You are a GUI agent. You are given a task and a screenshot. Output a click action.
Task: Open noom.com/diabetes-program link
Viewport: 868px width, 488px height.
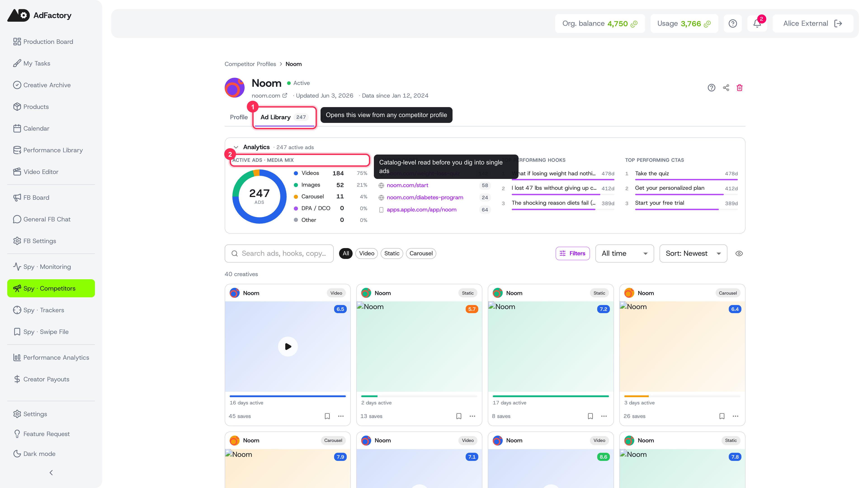pyautogui.click(x=425, y=197)
